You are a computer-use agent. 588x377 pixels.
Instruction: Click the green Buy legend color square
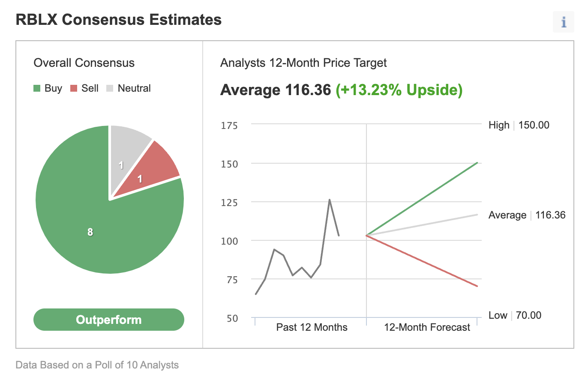(37, 89)
